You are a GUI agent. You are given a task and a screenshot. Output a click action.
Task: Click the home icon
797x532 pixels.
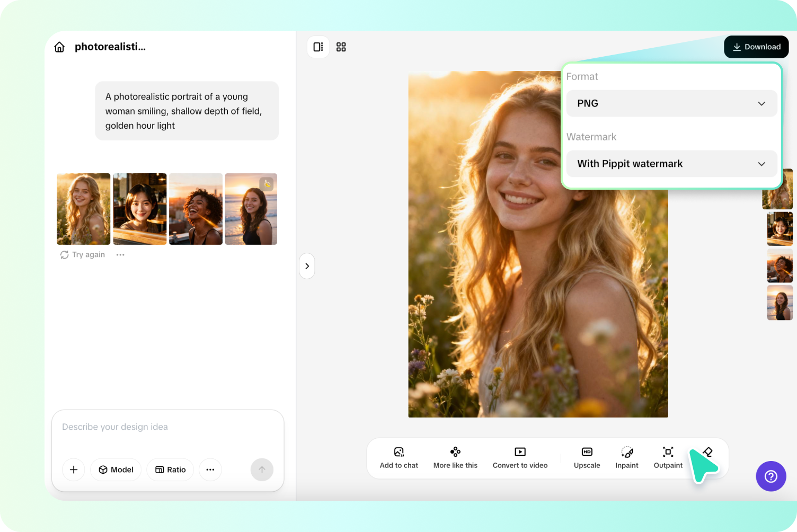pos(59,47)
